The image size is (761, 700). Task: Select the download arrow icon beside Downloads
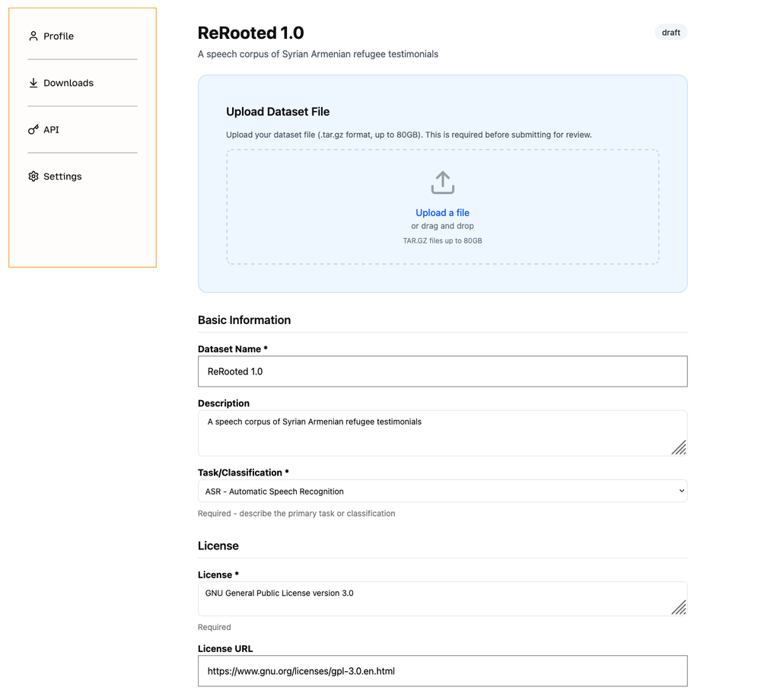point(33,82)
